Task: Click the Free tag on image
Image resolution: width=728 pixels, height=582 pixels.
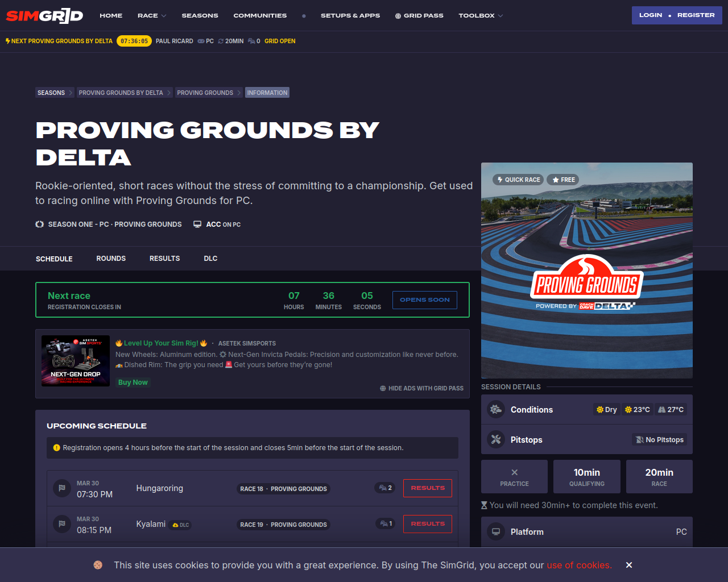Action: pos(563,180)
